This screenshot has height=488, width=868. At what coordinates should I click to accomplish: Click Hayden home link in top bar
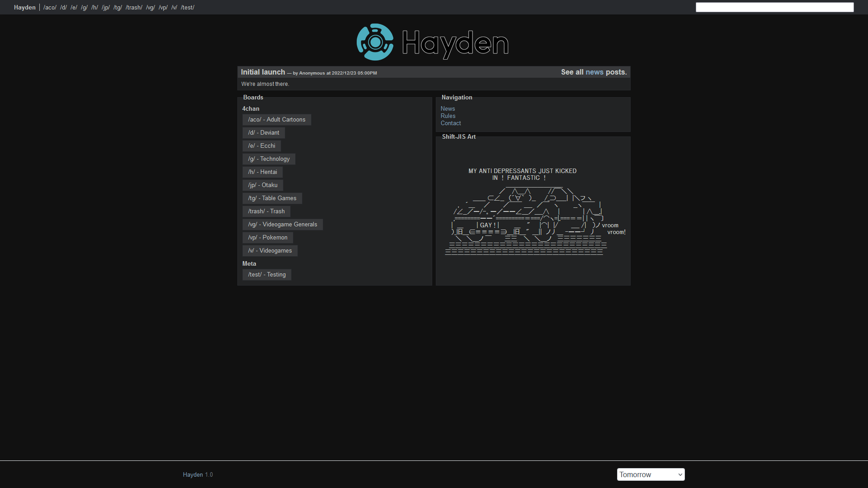pyautogui.click(x=24, y=7)
